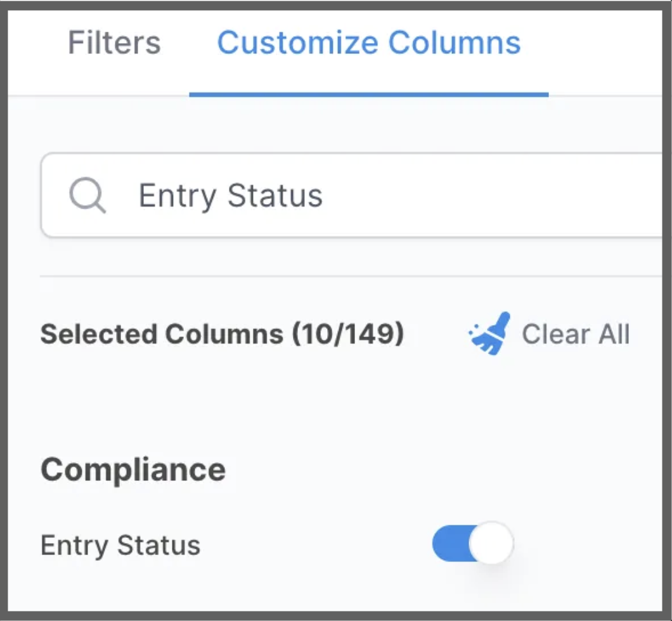Click the Entry Status label under Compliance

tap(120, 546)
